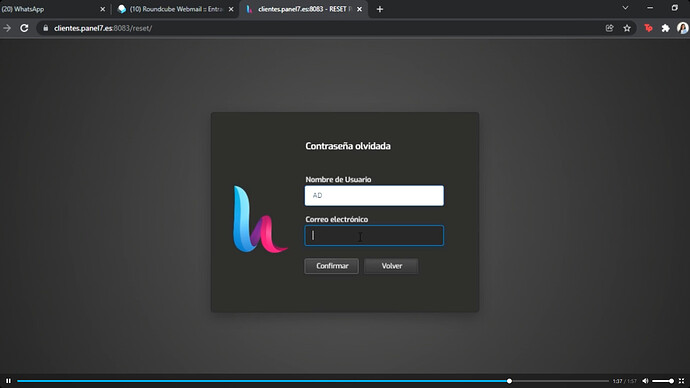
Task: Click the forward navigation arrow
Action: point(7,28)
